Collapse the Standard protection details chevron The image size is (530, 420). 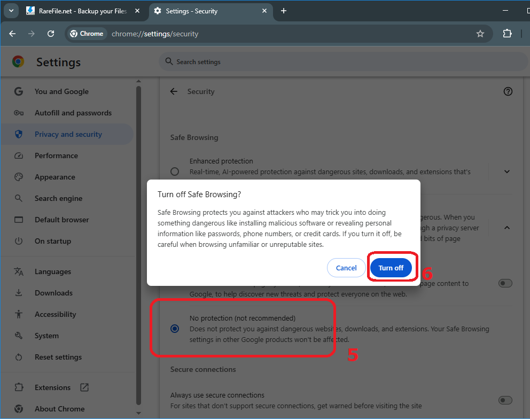[506, 228]
